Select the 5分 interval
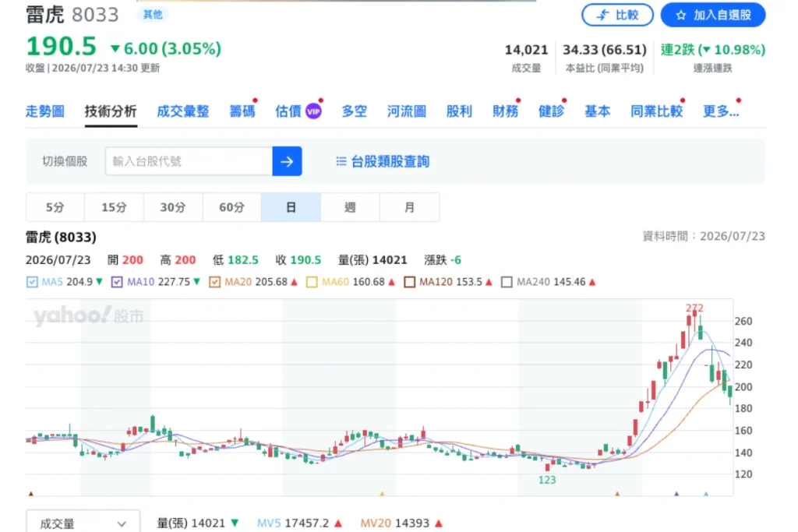This screenshot has width=798, height=532. click(55, 207)
